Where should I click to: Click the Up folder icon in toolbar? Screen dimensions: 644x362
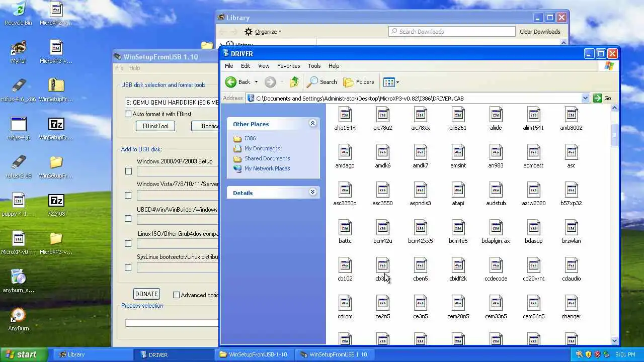pos(295,82)
